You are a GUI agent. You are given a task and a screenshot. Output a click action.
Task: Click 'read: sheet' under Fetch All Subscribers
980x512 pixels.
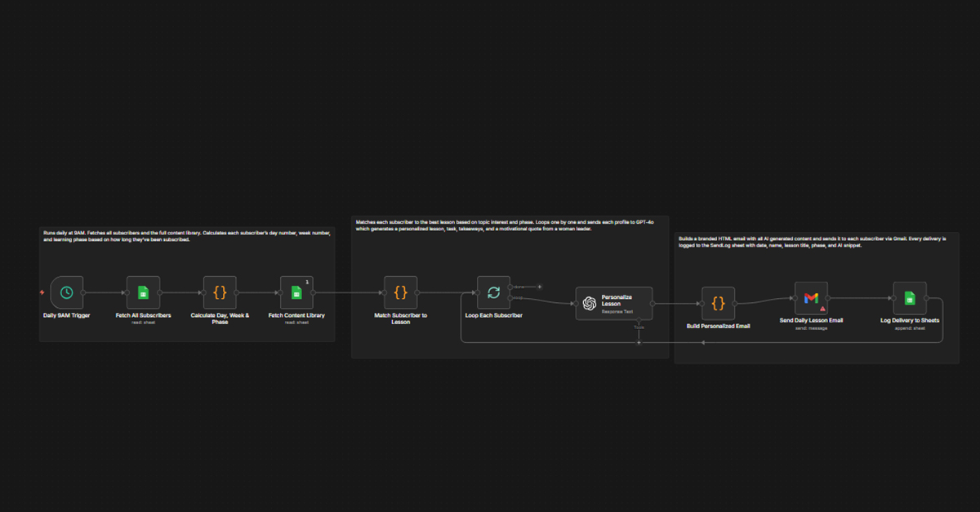(143, 323)
